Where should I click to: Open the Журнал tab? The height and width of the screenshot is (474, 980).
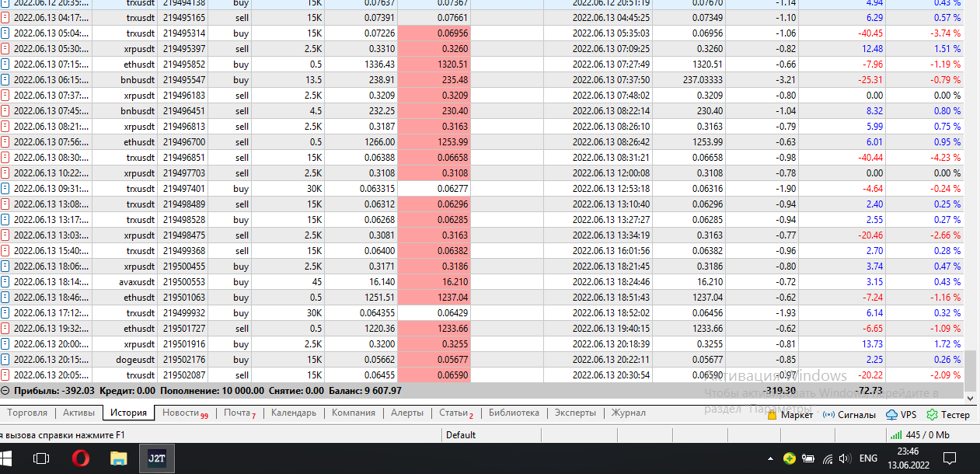[628, 413]
